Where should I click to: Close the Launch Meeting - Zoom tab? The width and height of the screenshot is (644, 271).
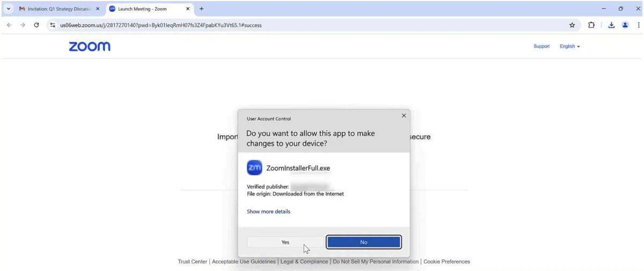[188, 9]
